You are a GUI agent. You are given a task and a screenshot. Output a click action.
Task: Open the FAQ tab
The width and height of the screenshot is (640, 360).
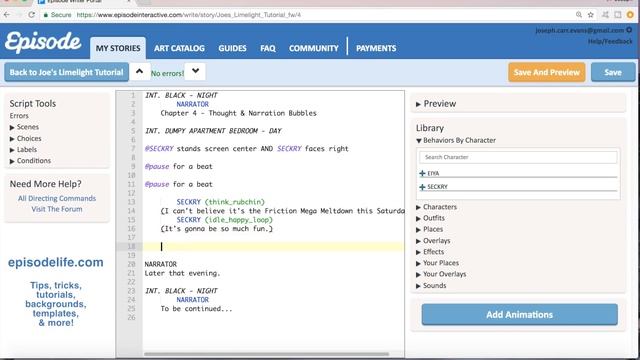coord(268,48)
